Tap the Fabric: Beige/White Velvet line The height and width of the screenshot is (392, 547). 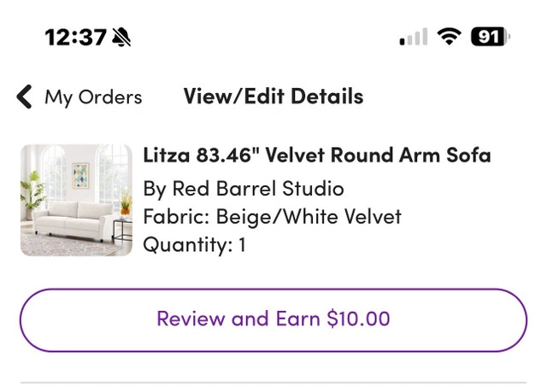(272, 217)
